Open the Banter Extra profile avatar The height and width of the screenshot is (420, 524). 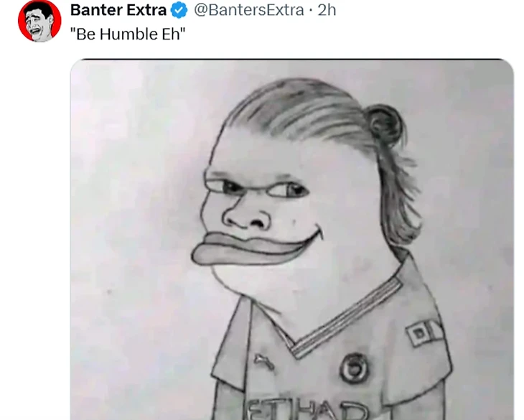[39, 21]
